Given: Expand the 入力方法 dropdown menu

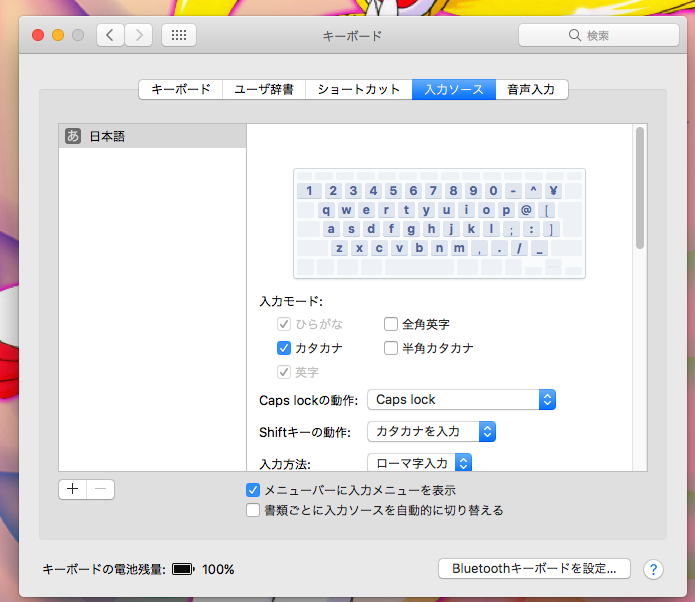Looking at the screenshot, I should (419, 462).
